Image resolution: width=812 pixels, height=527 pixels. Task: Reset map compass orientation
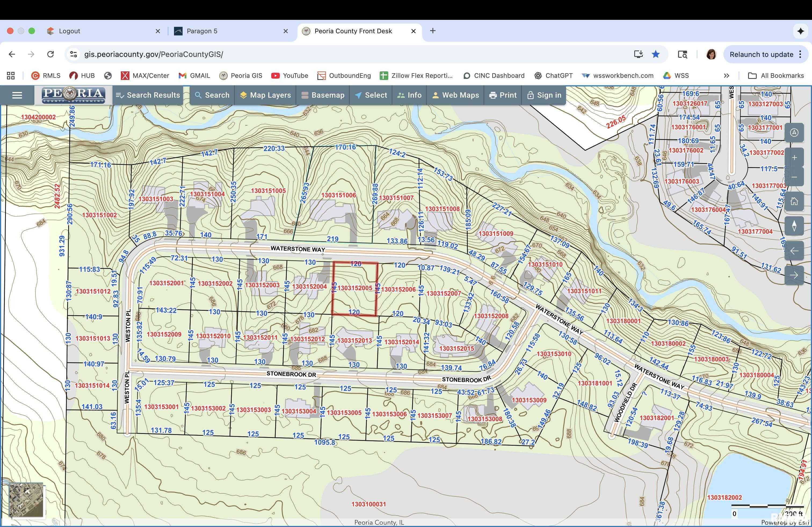794,226
